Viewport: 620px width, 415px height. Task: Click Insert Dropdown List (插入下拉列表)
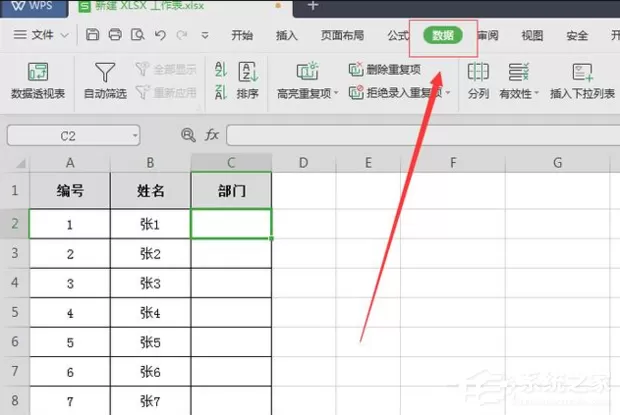click(x=582, y=81)
